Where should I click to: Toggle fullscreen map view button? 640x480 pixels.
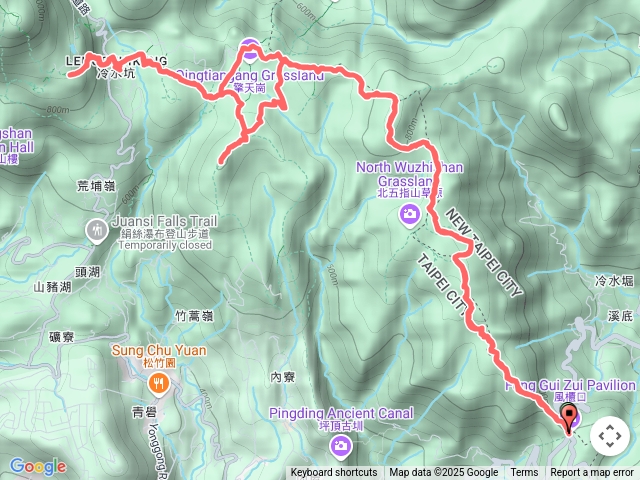(610, 436)
